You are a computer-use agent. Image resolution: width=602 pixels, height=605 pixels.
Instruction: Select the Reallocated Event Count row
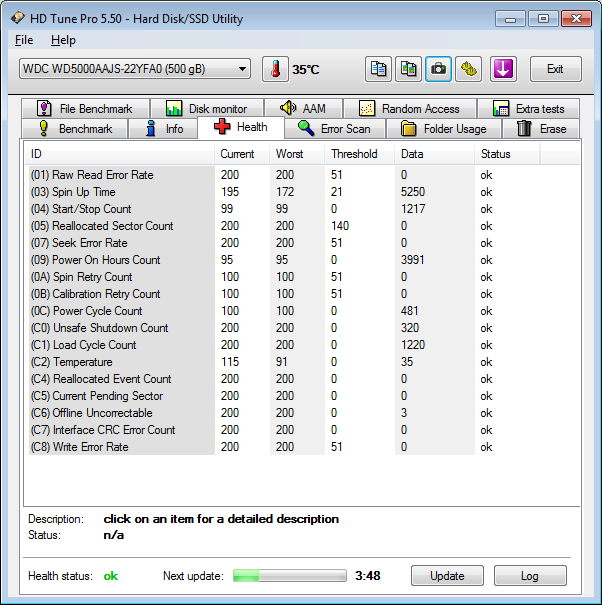[x=304, y=379]
